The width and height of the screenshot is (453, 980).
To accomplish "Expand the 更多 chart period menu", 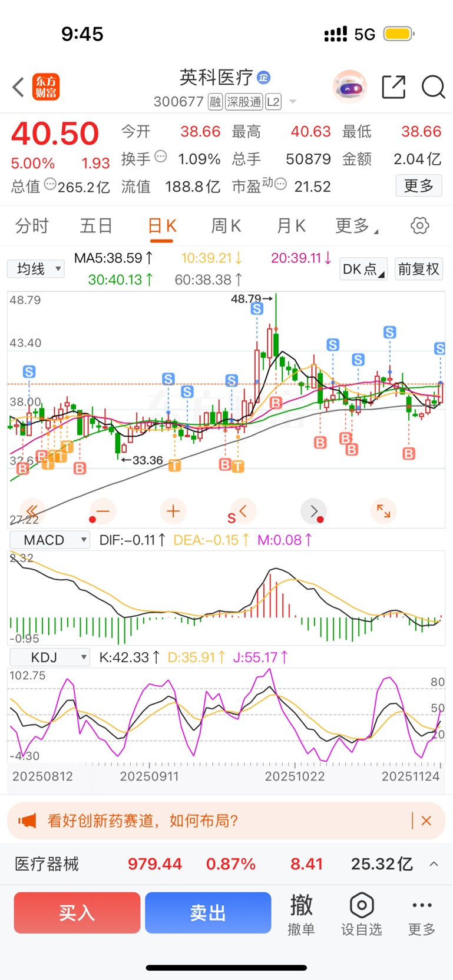I will point(356,225).
